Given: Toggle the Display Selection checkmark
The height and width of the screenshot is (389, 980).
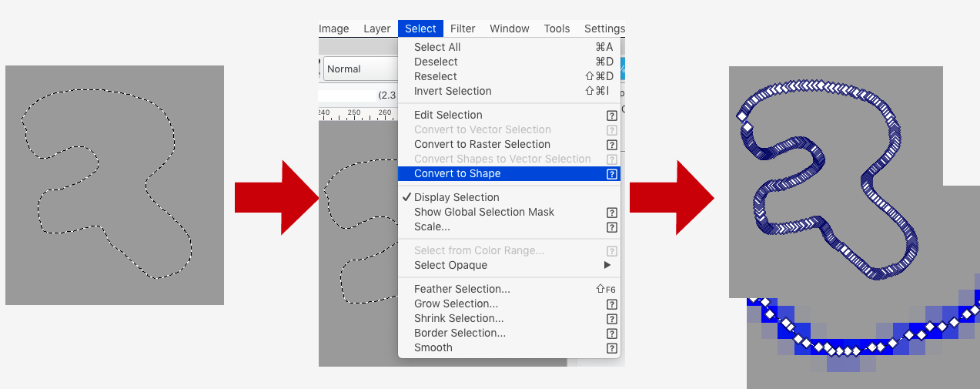Looking at the screenshot, I should click(x=406, y=197).
